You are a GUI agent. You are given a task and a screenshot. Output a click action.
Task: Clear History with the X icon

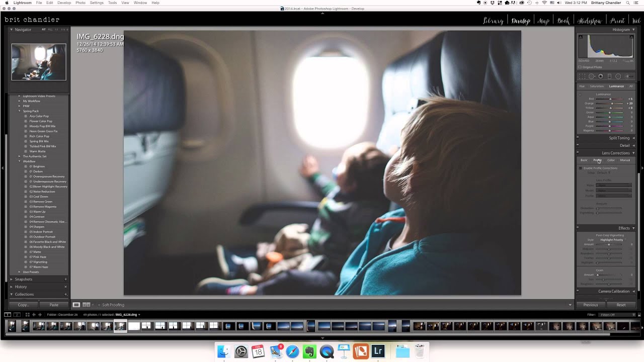pos(65,287)
